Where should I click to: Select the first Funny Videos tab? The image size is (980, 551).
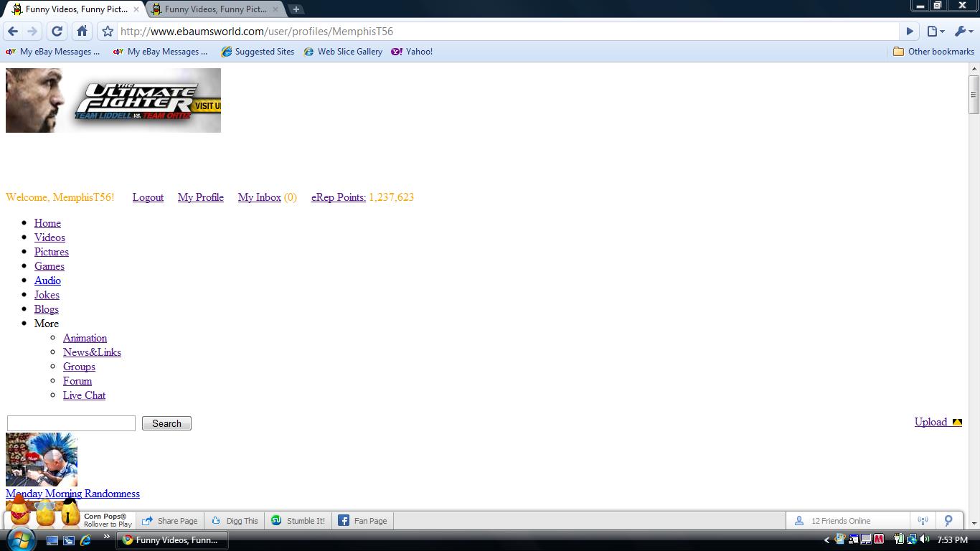pos(75,9)
